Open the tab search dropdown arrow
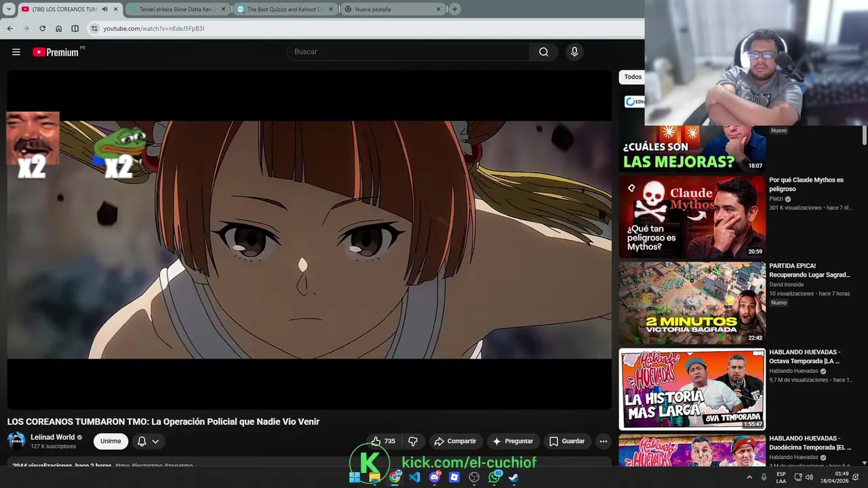 (9, 9)
